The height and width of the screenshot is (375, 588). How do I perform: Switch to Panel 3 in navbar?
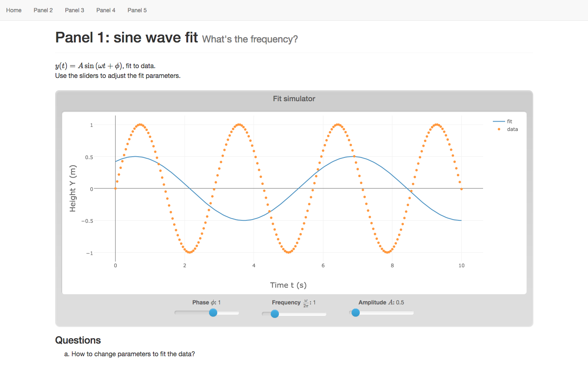74,10
